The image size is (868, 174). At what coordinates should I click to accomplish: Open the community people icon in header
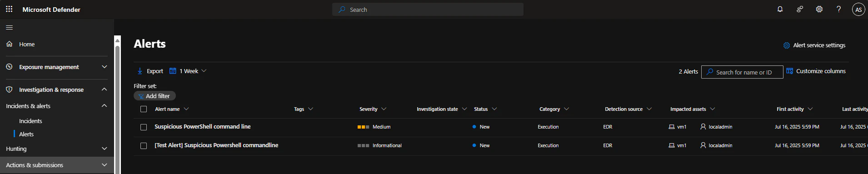[x=800, y=9]
